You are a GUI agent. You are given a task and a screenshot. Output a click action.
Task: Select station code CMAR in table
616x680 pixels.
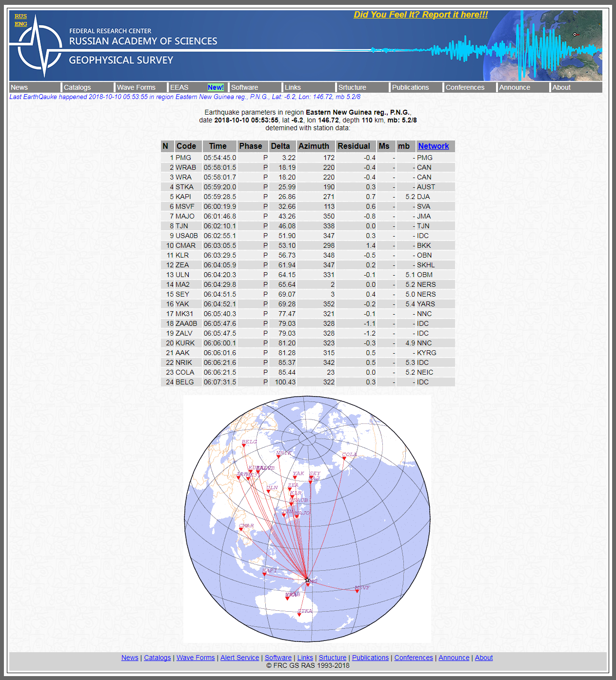click(185, 245)
